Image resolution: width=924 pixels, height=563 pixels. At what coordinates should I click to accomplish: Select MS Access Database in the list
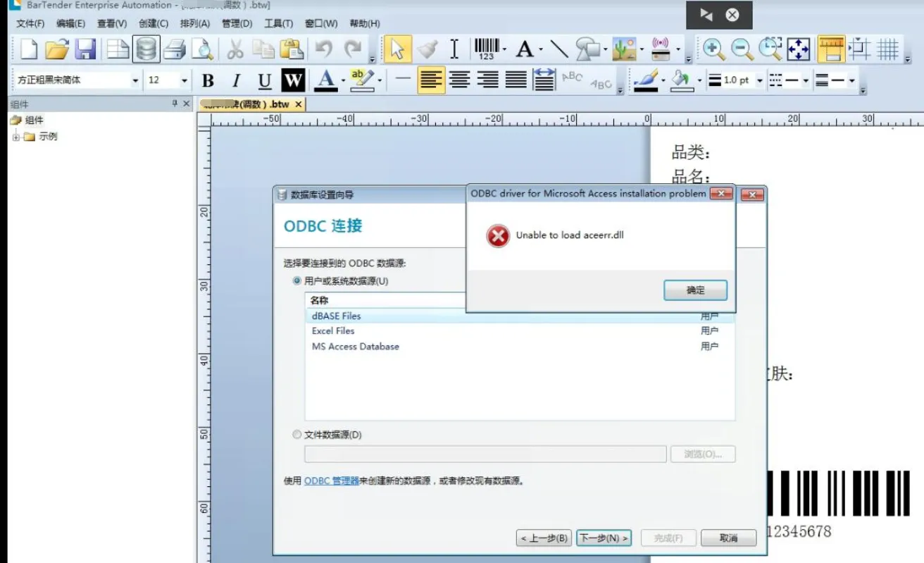tap(355, 347)
